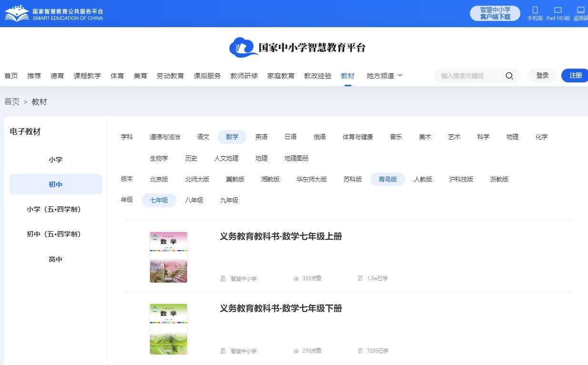588x365 pixels.
Task: Click the search magnifier icon
Action: [509, 76]
